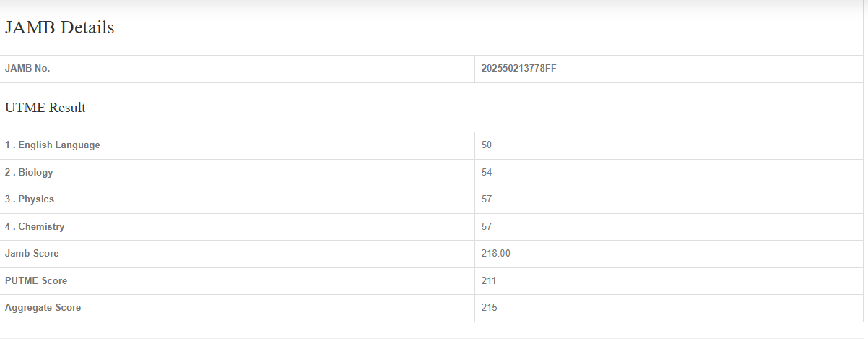Click the Jamb Score value 218.00
Viewport: 868px width, 339px height.
tap(496, 254)
